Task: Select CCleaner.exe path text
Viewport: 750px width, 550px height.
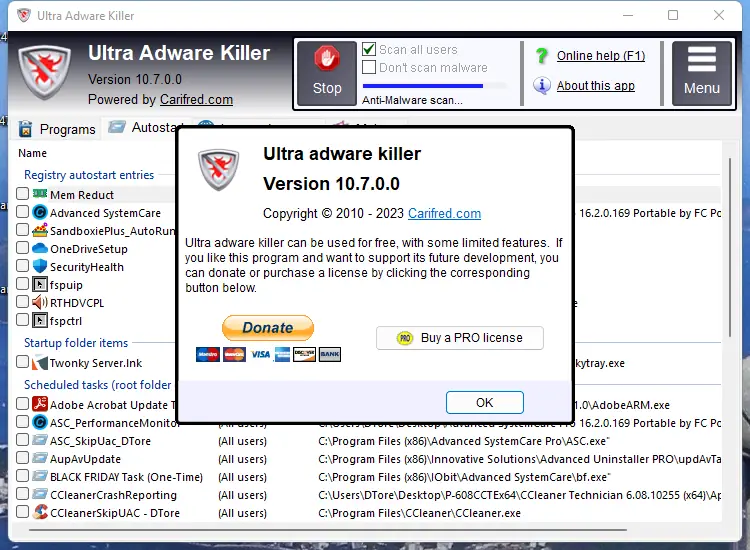Action: coord(419,513)
